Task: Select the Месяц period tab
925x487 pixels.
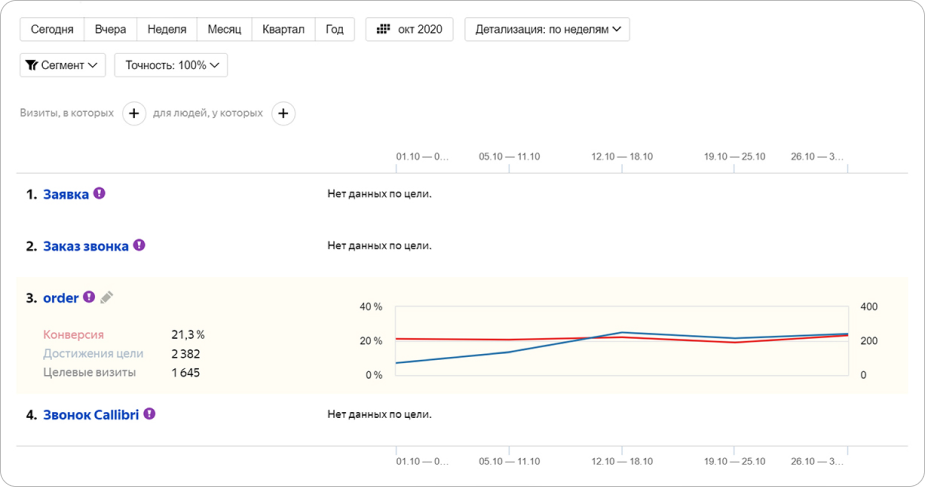Action: coord(224,29)
